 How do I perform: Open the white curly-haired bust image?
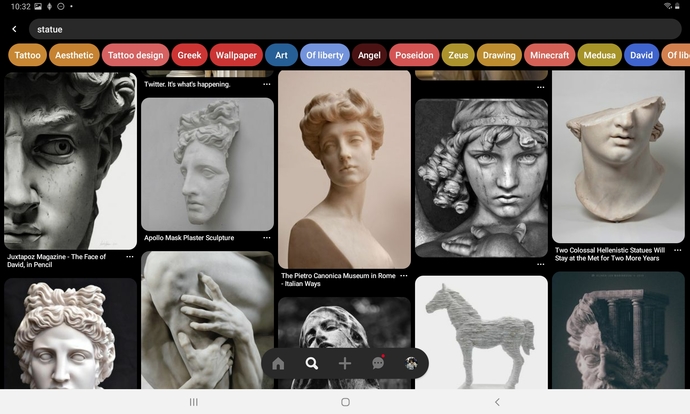coord(70,333)
